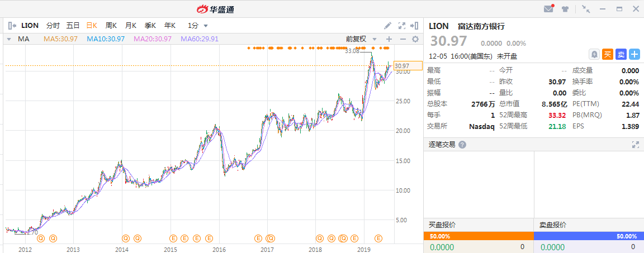Expand the 逐笔交易 panel
Viewport: 644px width, 253px height.
(x=635, y=145)
